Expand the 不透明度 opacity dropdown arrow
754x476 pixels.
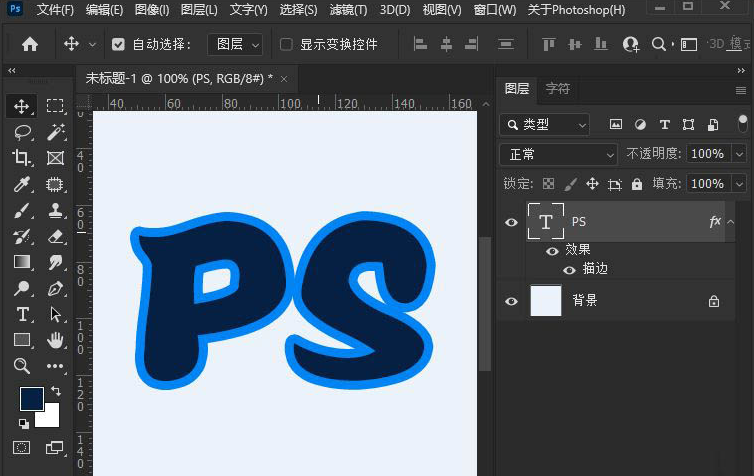(739, 154)
